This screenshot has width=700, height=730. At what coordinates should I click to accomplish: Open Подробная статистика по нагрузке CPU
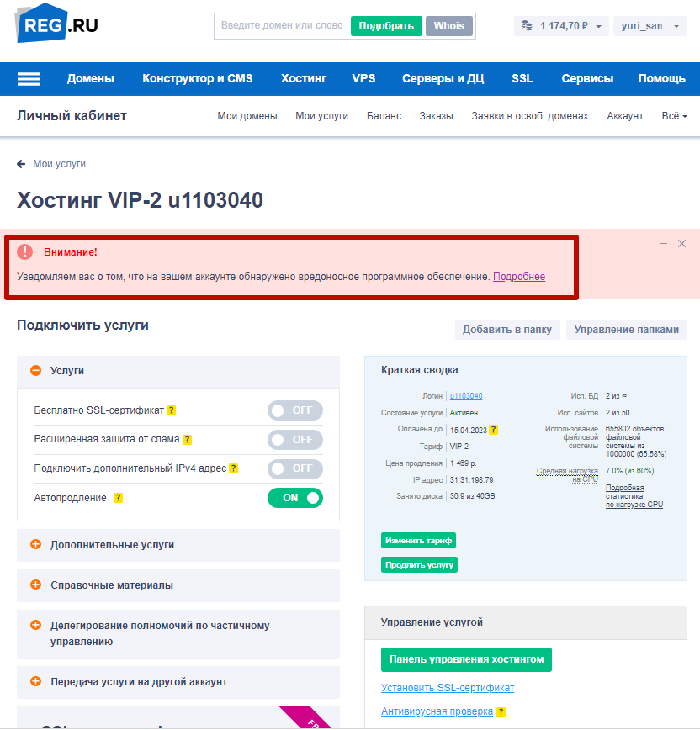click(x=634, y=496)
